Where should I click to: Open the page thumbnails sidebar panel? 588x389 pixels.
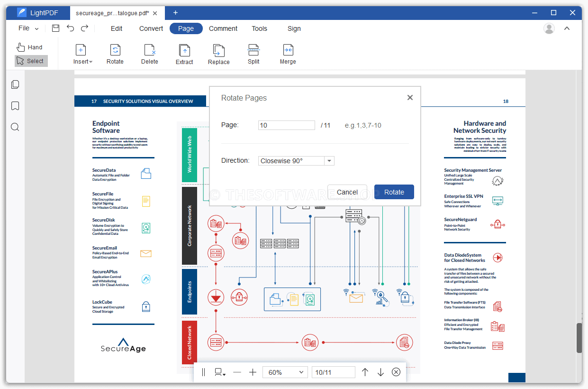pos(15,84)
